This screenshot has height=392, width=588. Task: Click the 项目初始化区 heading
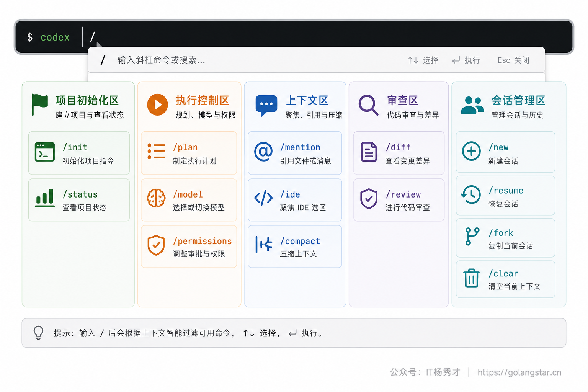coord(87,101)
